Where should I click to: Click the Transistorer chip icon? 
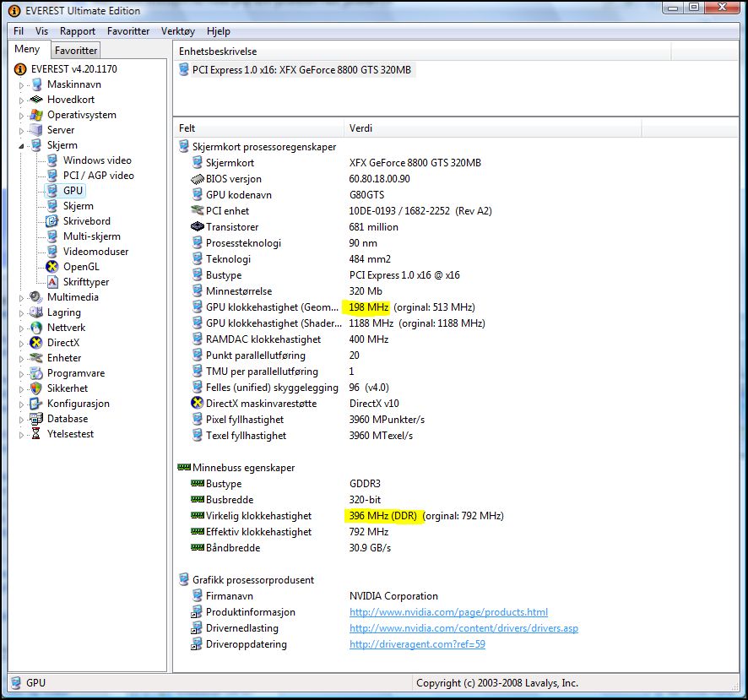(x=198, y=226)
